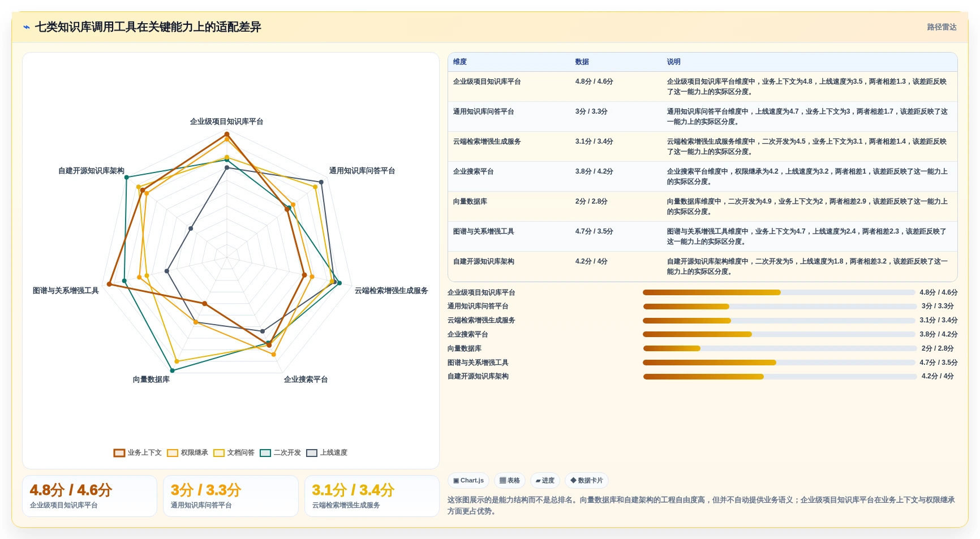Viewport: 980px width, 539px height.
Task: Click the radar axis label 向量数据库
Action: 151,380
